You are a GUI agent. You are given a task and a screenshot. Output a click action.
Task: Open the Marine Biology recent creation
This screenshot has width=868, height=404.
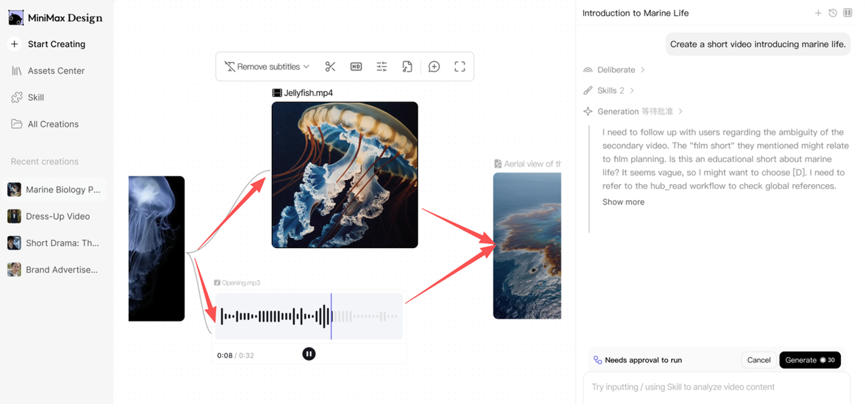tap(54, 190)
